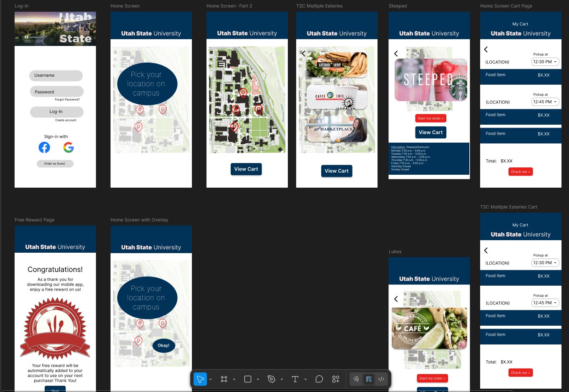The image size is (569, 392).
Task: Select the TSC Multiple Eateries Cart frame label
Action: (x=509, y=207)
